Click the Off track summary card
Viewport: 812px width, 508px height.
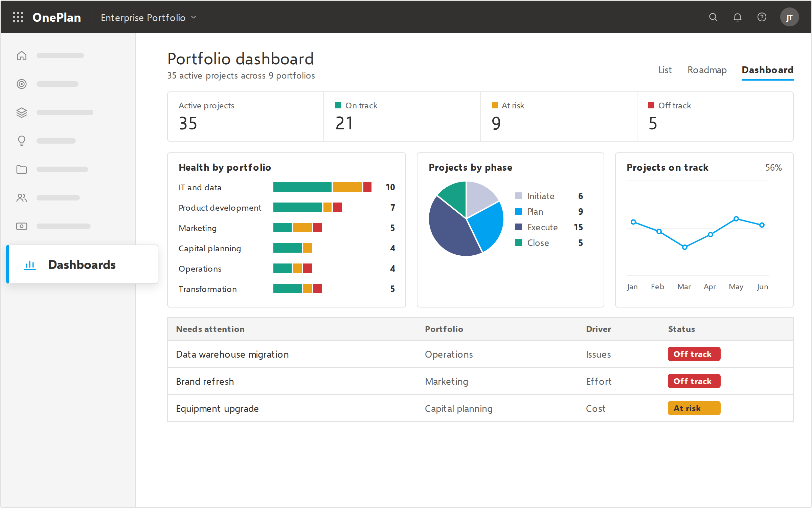point(715,117)
